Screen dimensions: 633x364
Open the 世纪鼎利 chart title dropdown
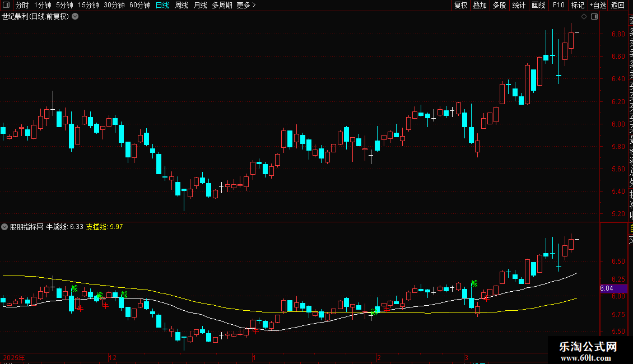click(x=75, y=17)
